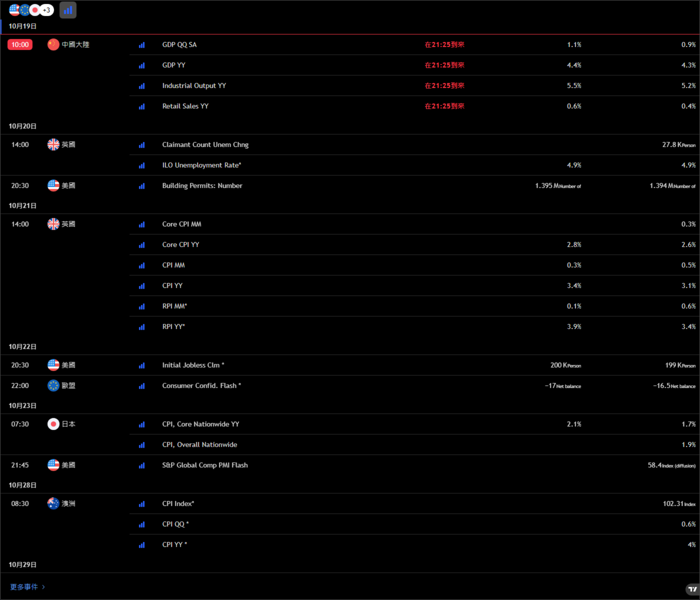The image size is (700, 600).
Task: Click the 10月28日 date header
Action: click(x=22, y=485)
